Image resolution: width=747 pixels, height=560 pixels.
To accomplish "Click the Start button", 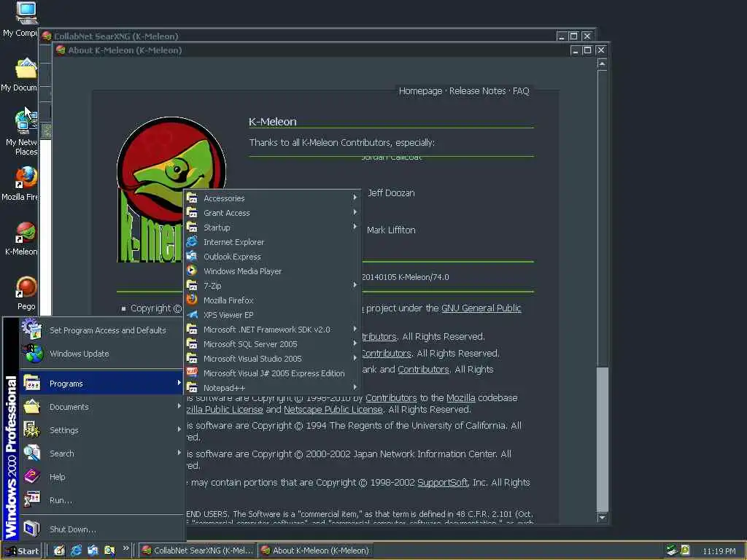I will [x=22, y=551].
